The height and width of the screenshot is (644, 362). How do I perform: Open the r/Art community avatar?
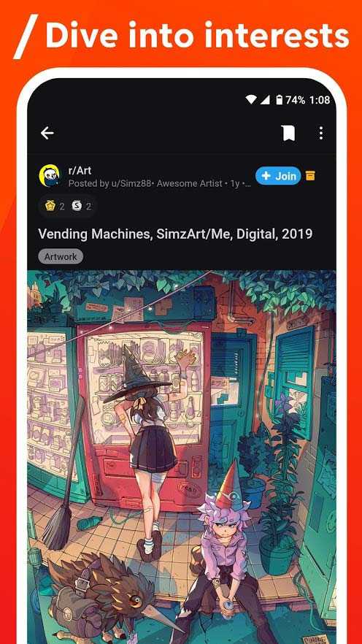click(x=49, y=176)
